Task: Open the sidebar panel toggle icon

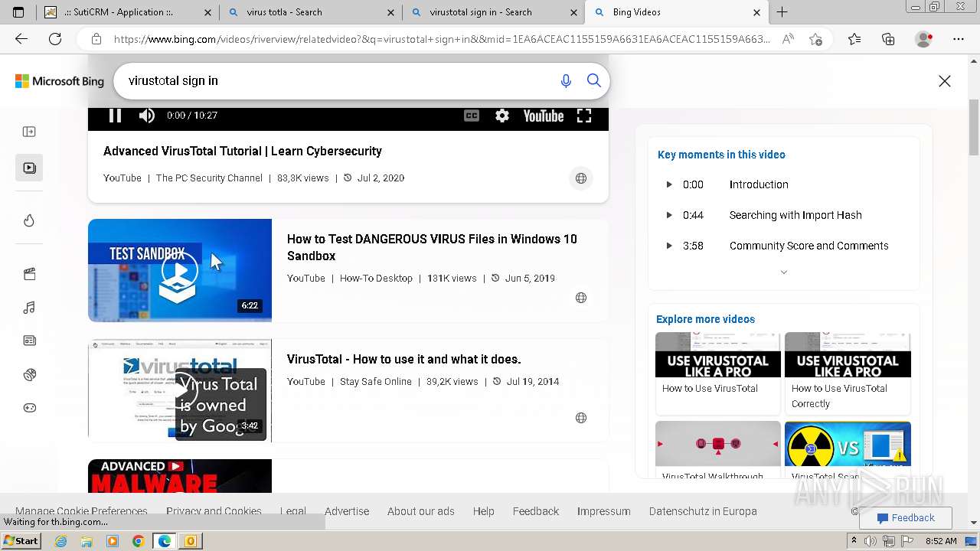Action: click(29, 132)
